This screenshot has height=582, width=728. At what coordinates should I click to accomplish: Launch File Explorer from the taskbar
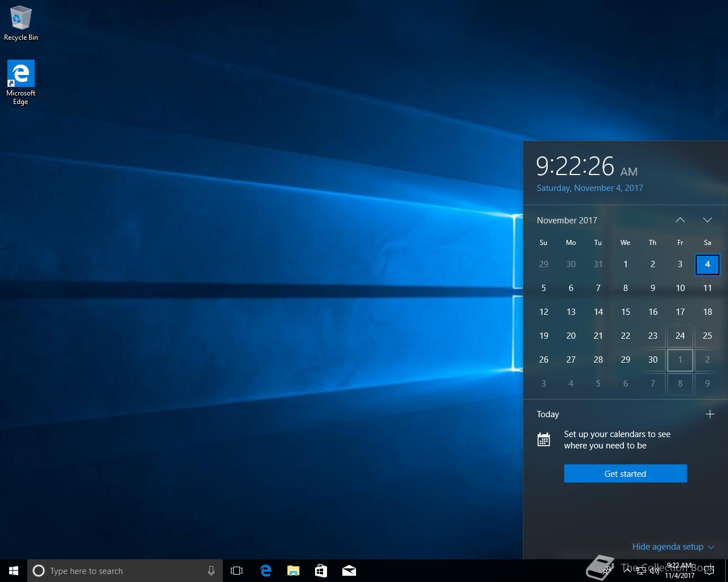point(293,571)
